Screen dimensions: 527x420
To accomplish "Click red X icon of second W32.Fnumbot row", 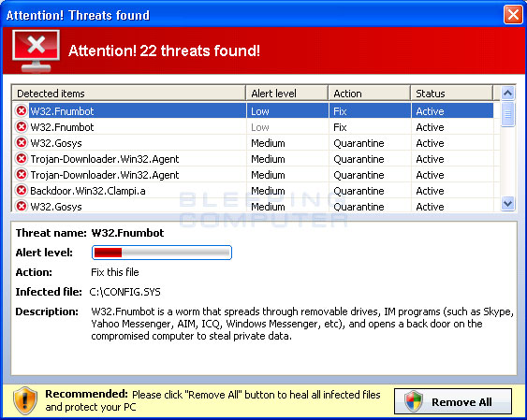I will click(22, 127).
